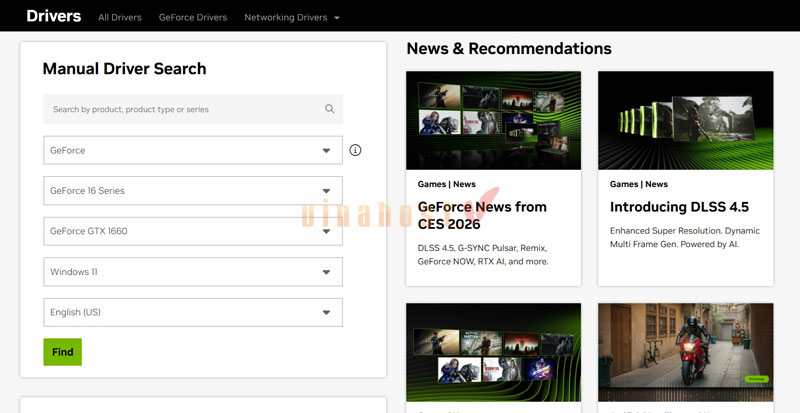Open the GeForce GTX 1660 dropdown
This screenshot has height=413, width=800.
click(193, 231)
